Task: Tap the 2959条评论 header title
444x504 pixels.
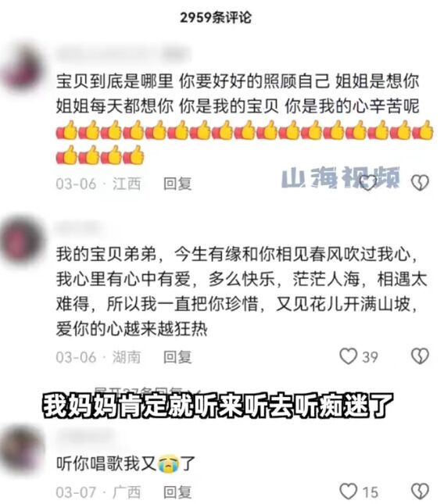Action: coord(216,18)
